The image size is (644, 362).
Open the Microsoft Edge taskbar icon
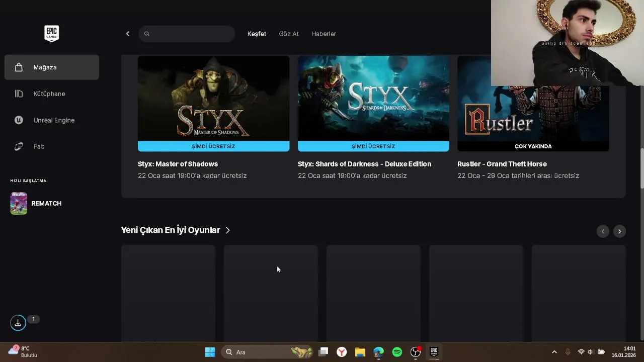(379, 352)
